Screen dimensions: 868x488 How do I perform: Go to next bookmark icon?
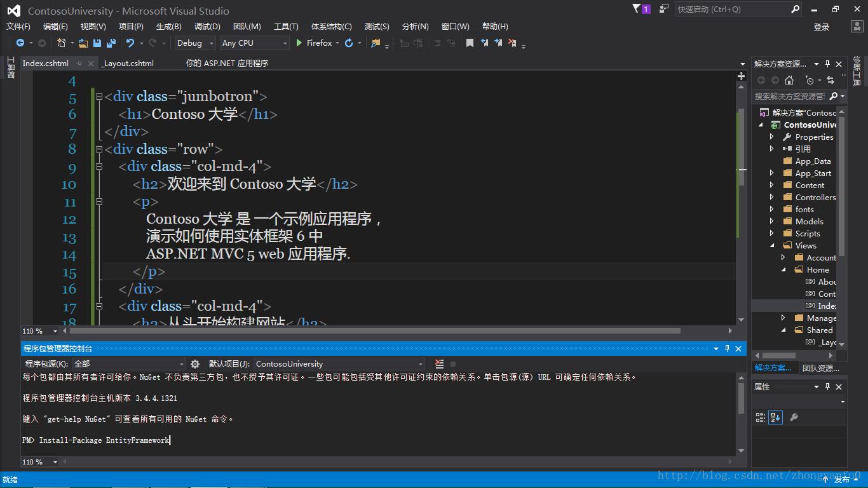point(498,43)
